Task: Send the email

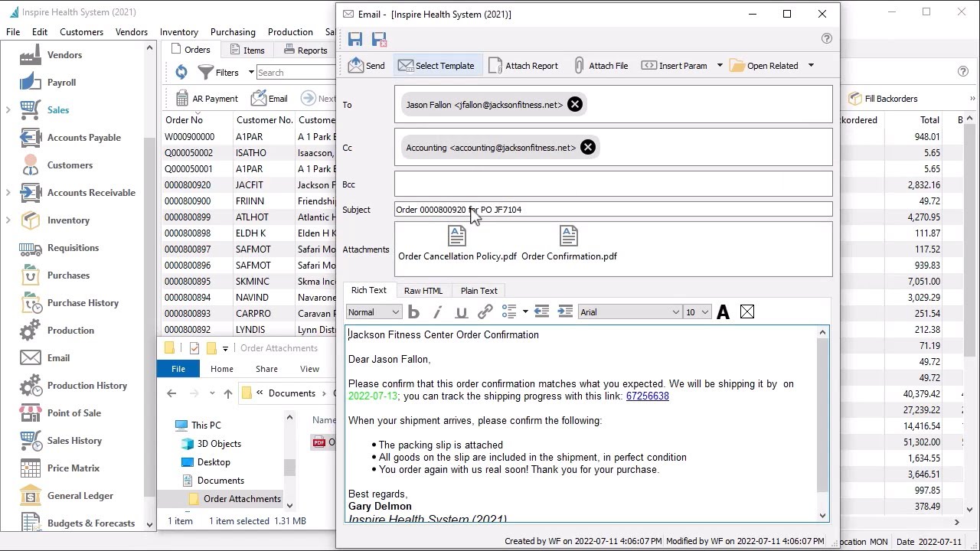Action: [366, 66]
